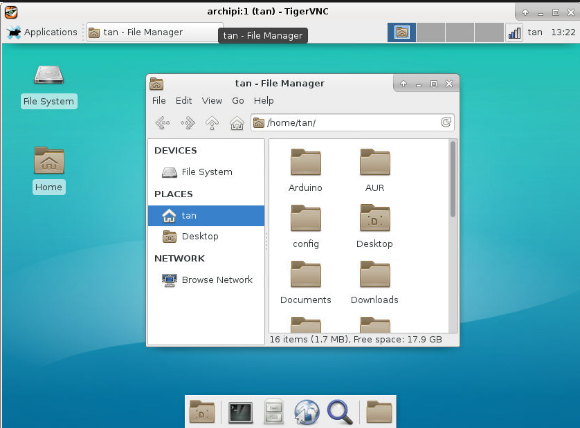The height and width of the screenshot is (428, 580).
Task: Click the /home/tan/ location field
Action: pyautogui.click(x=353, y=122)
